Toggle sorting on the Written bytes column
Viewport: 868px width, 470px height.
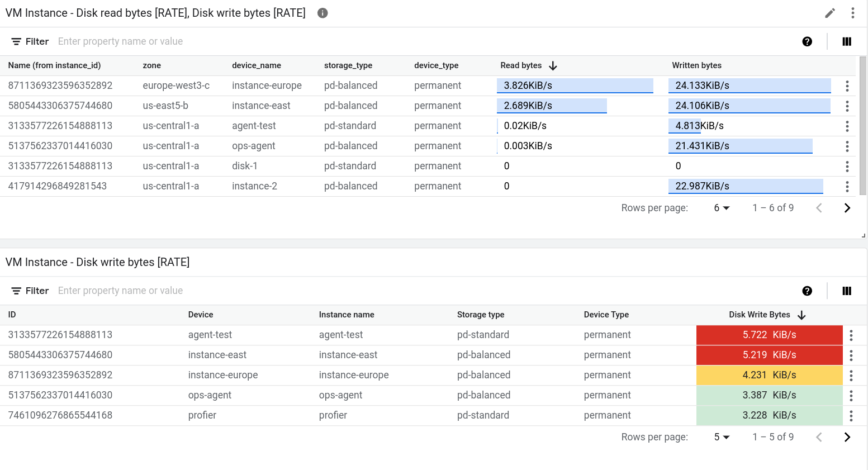point(696,65)
